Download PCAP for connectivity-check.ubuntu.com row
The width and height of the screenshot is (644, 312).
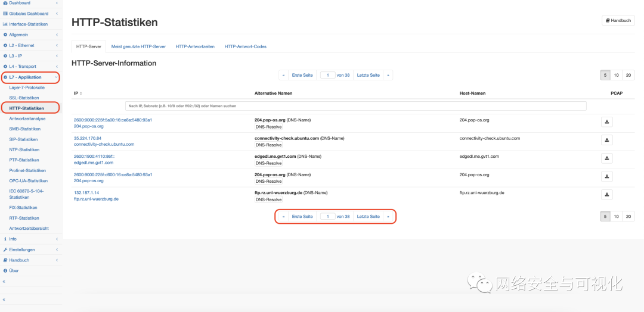pos(606,141)
